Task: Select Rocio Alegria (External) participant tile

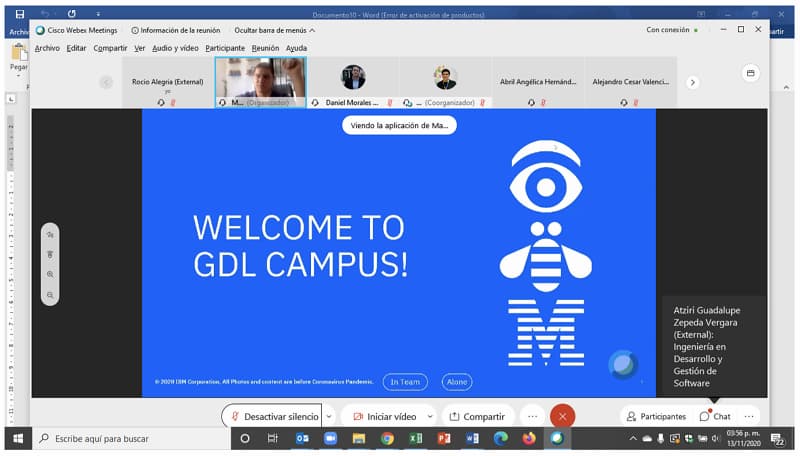Action: 167,82
